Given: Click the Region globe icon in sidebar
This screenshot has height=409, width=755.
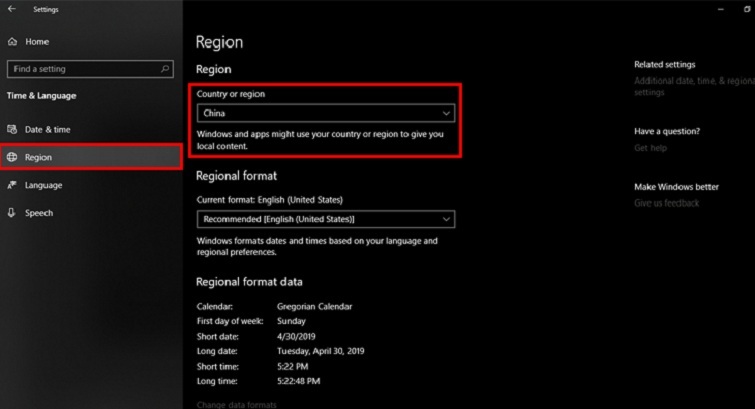Looking at the screenshot, I should 12,157.
